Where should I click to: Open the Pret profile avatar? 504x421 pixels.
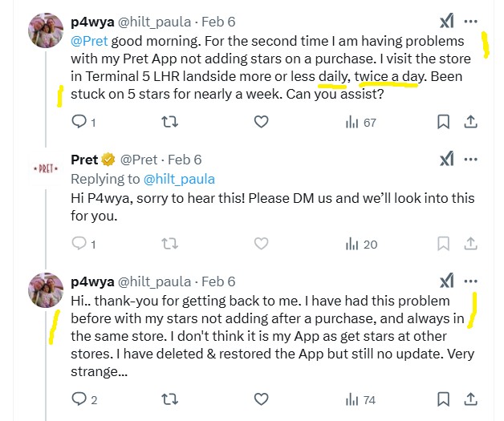tap(45, 169)
